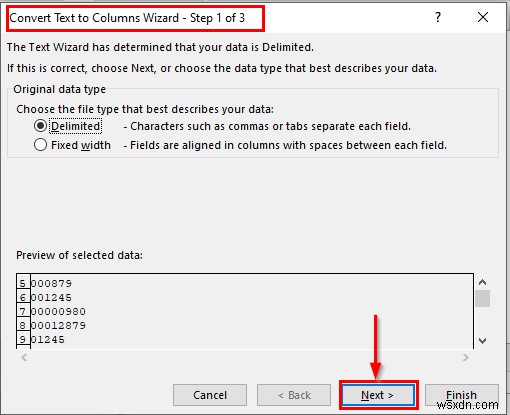The width and height of the screenshot is (510, 415).
Task: Click the Cancel button
Action: 210,395
